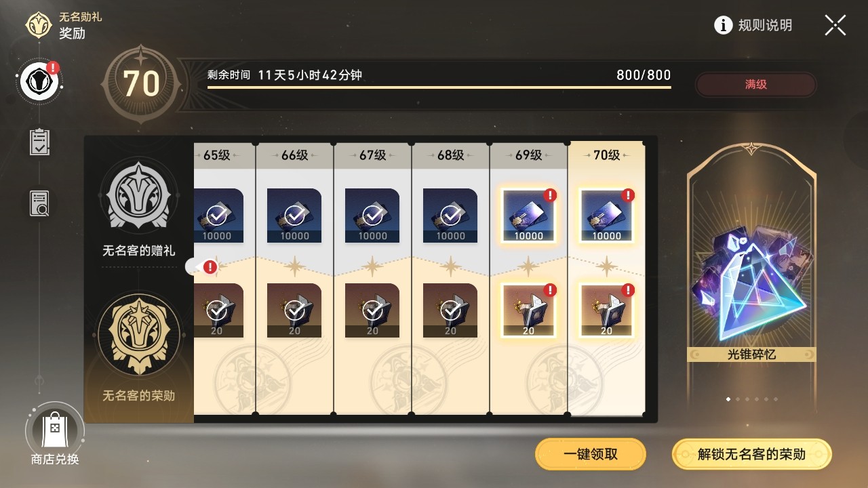Open the missions clipboard tab icon
Screen dimensions: 868x488
(39, 142)
